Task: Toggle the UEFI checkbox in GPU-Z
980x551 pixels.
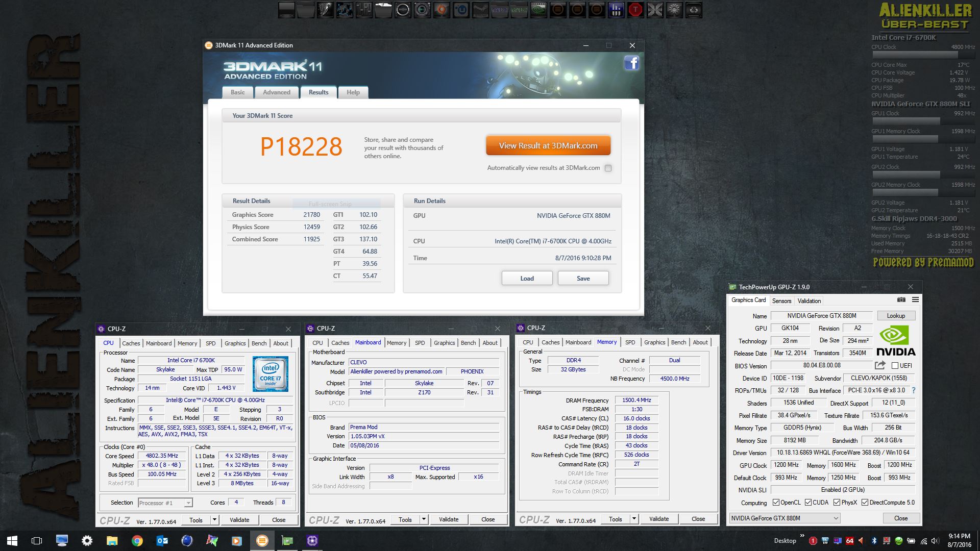Action: pos(895,366)
